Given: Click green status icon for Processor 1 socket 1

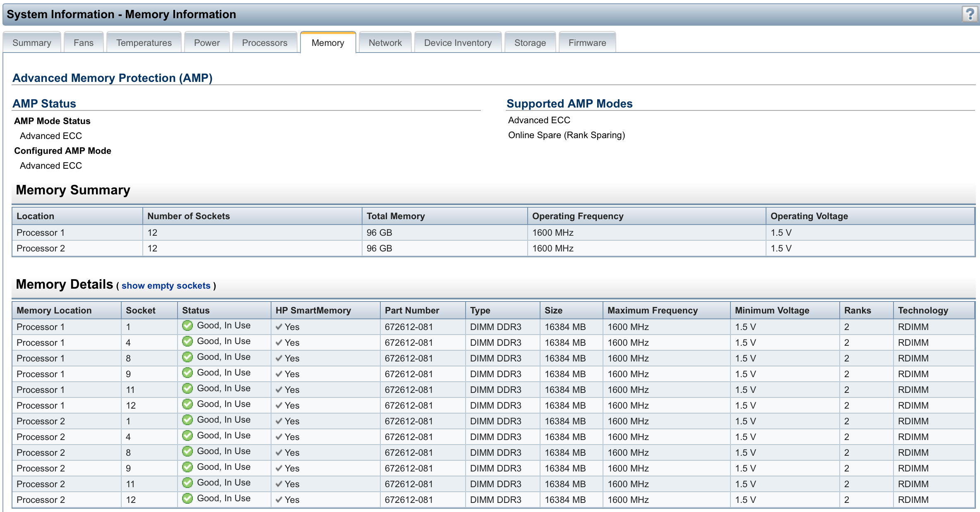Looking at the screenshot, I should pyautogui.click(x=187, y=325).
